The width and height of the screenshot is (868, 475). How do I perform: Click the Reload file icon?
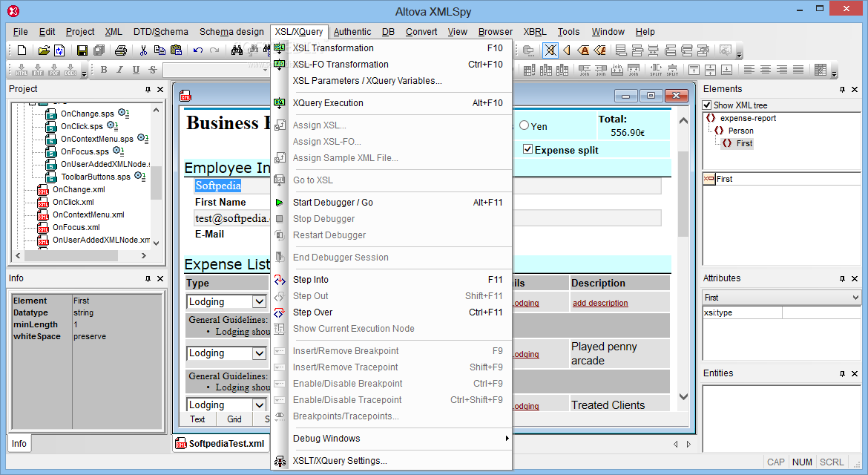pos(59,50)
